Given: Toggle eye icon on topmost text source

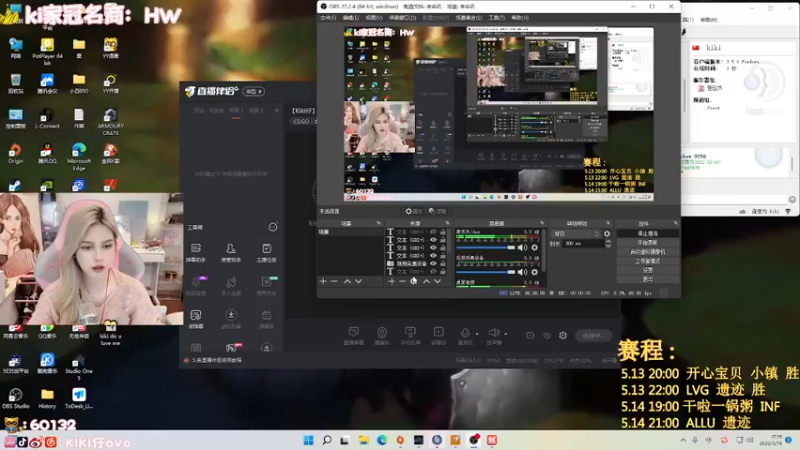Looking at the screenshot, I should point(433,232).
